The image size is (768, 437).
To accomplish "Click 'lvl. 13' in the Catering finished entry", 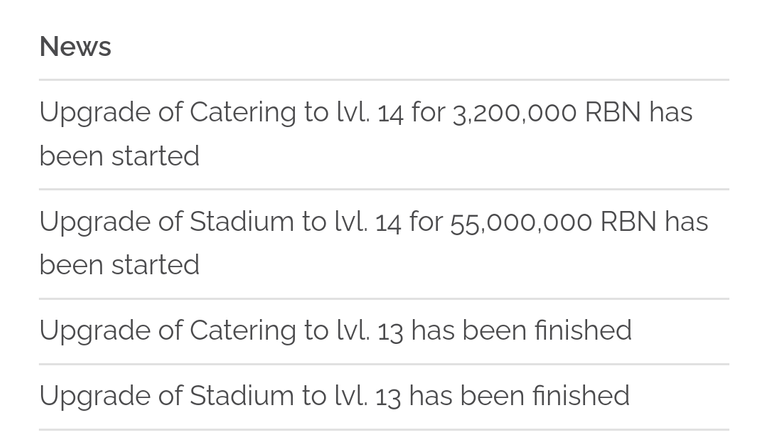I will pos(370,331).
